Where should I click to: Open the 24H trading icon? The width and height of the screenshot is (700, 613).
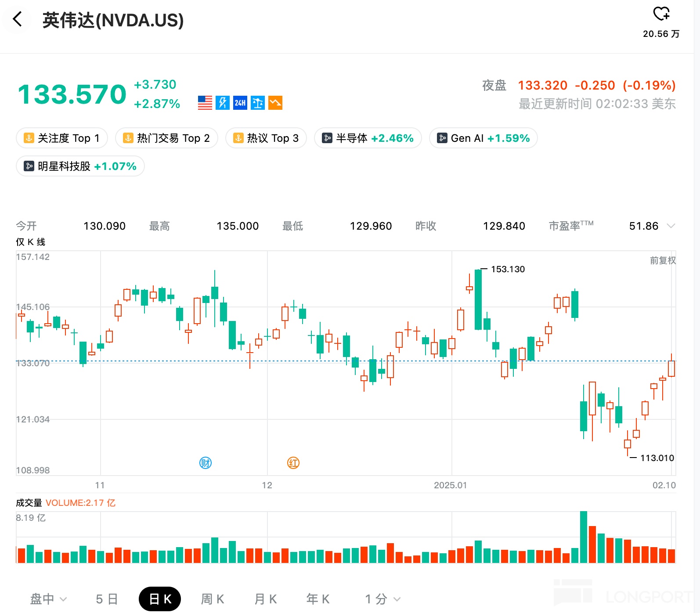coord(240,103)
